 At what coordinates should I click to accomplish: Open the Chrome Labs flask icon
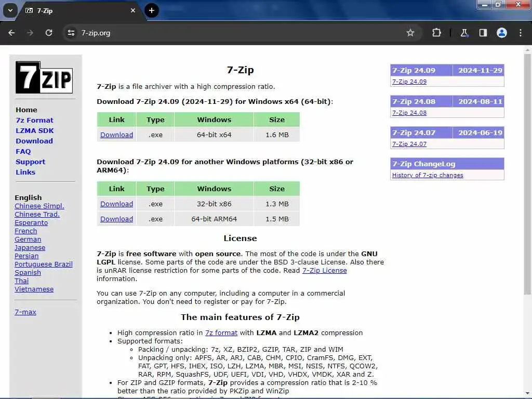pyautogui.click(x=464, y=33)
